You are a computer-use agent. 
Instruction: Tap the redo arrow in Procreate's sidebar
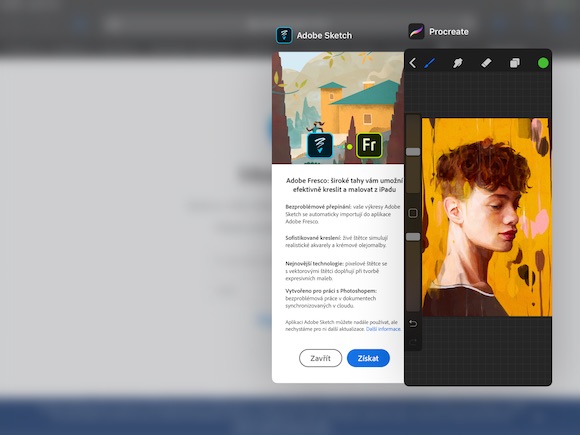(x=413, y=342)
